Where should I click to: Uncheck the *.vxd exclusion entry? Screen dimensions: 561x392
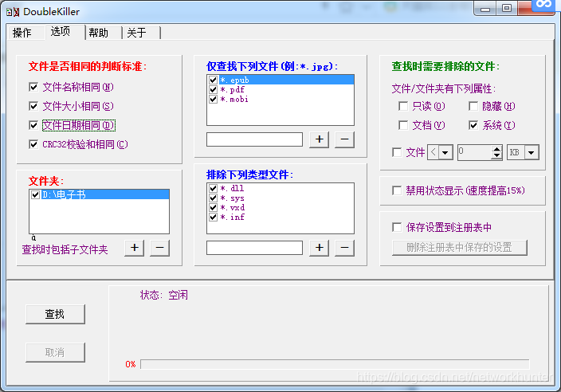point(214,207)
